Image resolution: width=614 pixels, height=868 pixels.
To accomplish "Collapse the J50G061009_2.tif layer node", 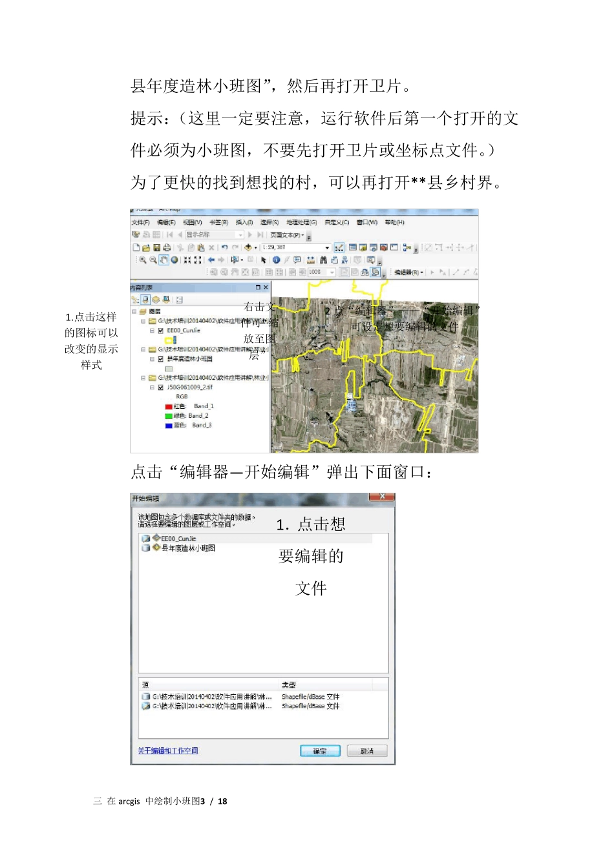I will click(x=153, y=387).
